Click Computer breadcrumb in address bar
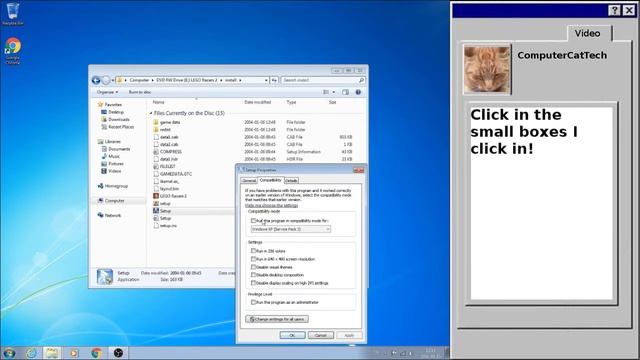The image size is (640, 360). [139, 80]
